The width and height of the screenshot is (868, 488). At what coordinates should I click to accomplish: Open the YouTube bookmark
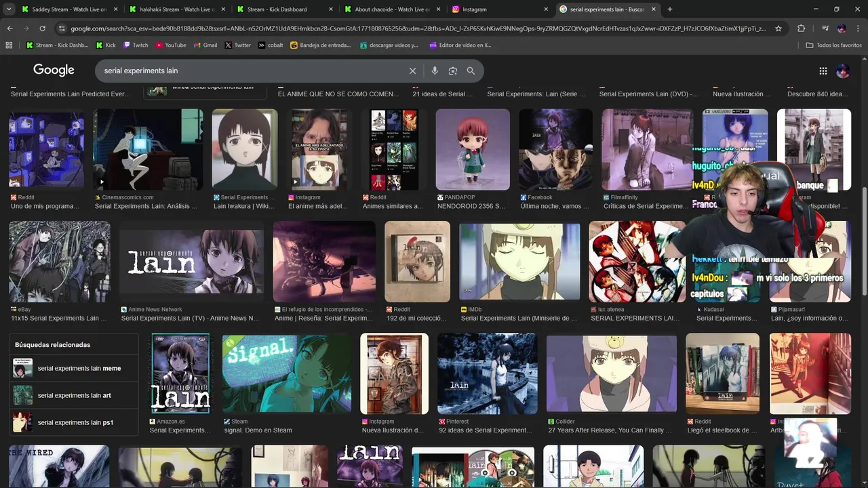pos(171,45)
